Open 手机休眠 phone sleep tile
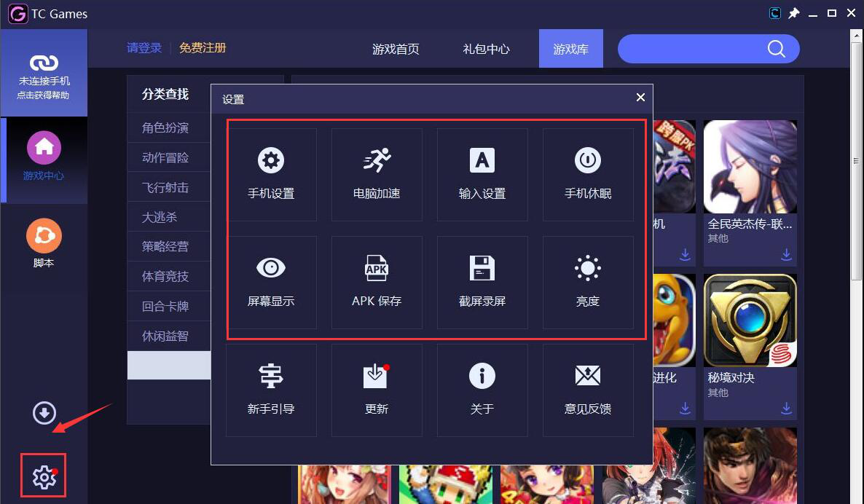Viewport: 864px width, 504px height. pos(588,175)
